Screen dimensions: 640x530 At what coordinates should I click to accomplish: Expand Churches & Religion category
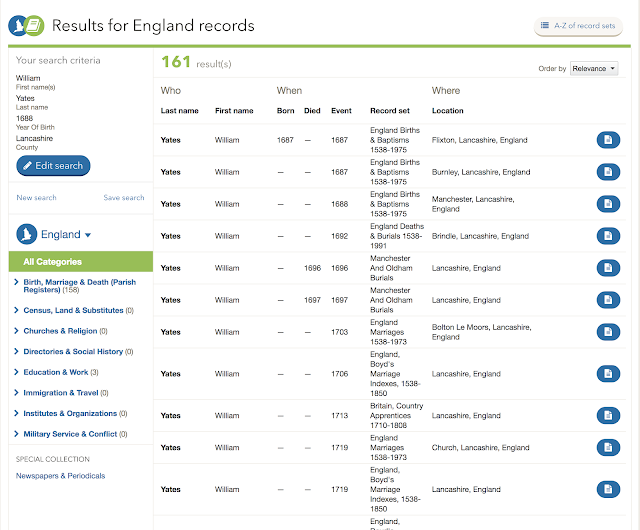click(60, 331)
